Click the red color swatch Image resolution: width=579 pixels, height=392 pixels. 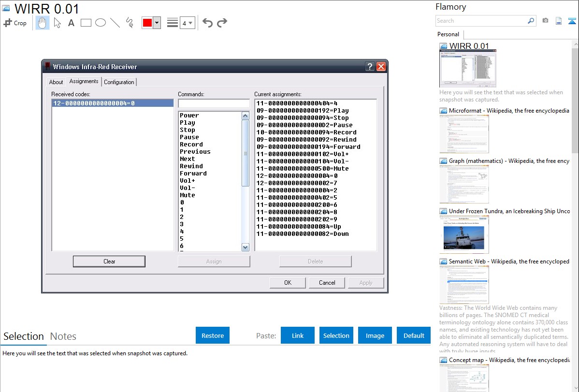coord(147,23)
